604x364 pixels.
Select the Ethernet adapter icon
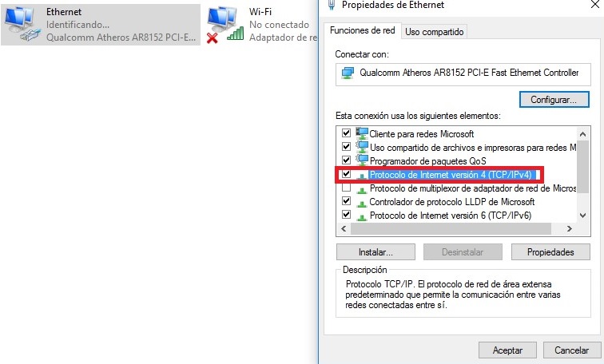22,24
